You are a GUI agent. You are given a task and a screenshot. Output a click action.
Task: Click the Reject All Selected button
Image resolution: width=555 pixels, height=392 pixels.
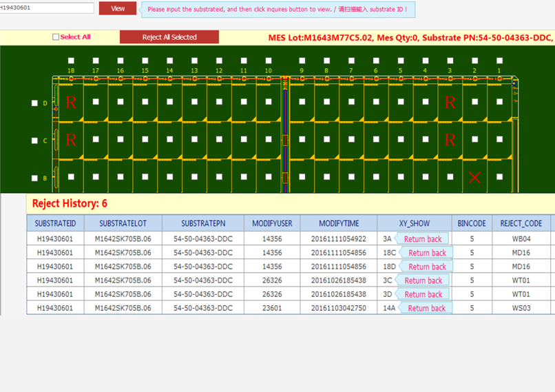[x=169, y=37]
